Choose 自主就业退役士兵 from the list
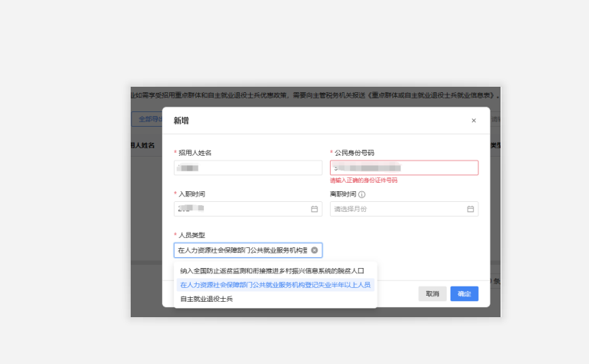The image size is (589, 364). click(206, 299)
